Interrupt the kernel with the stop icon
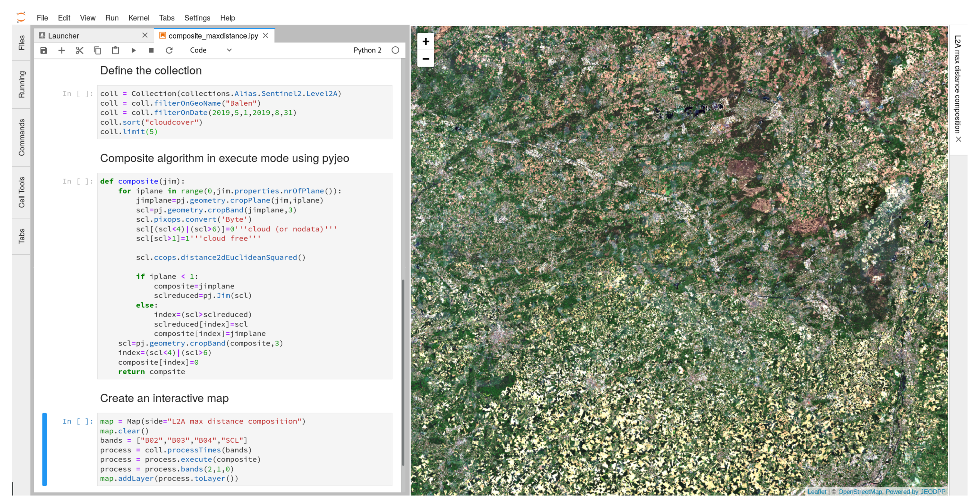The height and width of the screenshot is (502, 980). pos(151,50)
